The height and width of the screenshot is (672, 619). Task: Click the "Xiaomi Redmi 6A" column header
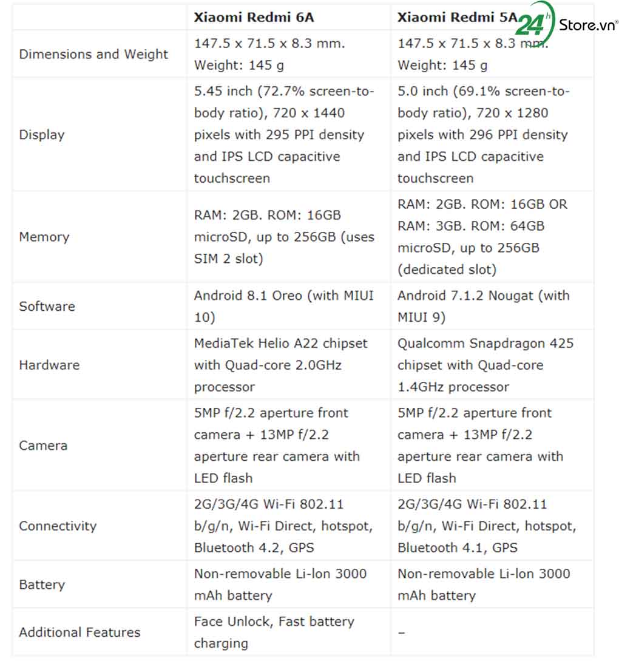254,17
